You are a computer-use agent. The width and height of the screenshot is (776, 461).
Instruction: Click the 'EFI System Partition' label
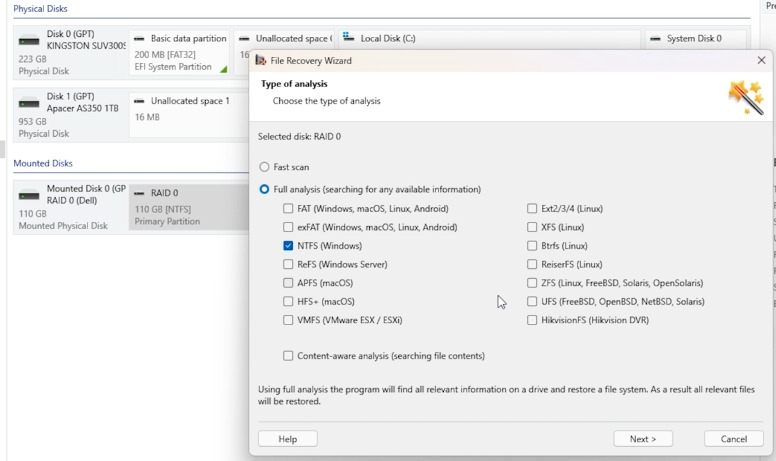(173, 67)
